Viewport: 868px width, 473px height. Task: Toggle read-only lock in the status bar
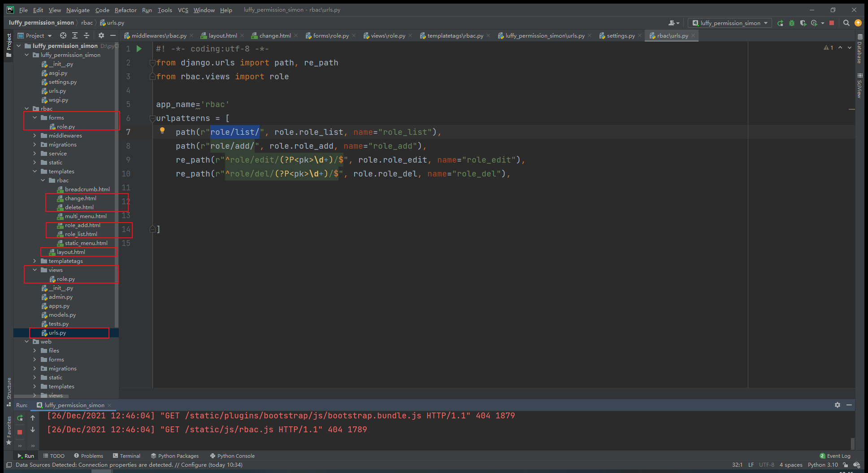click(845, 465)
